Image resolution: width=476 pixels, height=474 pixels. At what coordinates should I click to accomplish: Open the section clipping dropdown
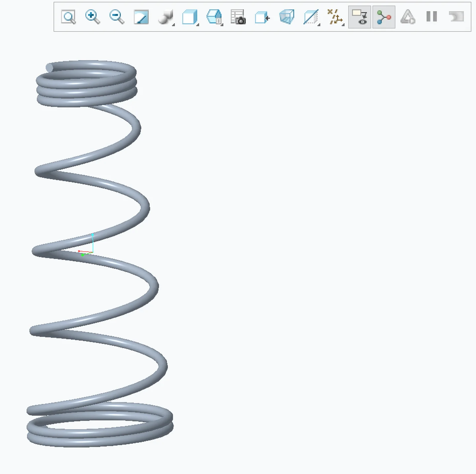pos(311,17)
